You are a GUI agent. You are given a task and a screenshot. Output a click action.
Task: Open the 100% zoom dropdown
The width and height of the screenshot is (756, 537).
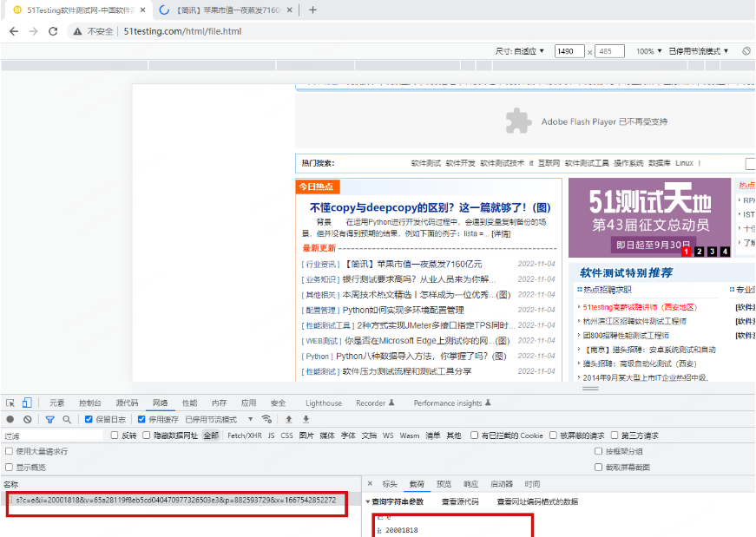(x=648, y=51)
